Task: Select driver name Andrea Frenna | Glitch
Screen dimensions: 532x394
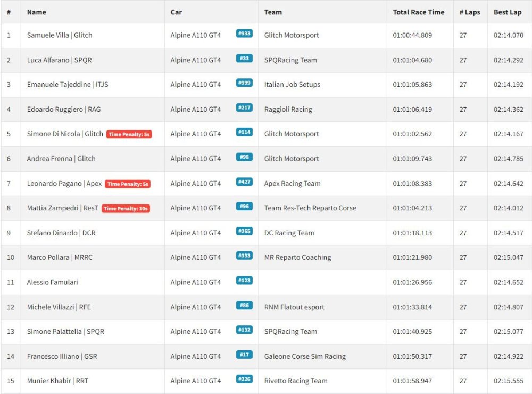Action: (61, 159)
